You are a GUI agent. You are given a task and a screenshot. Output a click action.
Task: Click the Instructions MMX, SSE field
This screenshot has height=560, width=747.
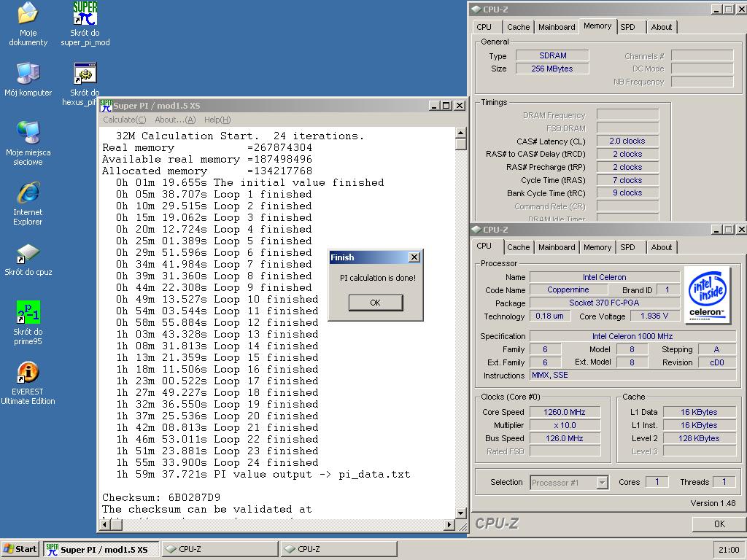point(632,376)
